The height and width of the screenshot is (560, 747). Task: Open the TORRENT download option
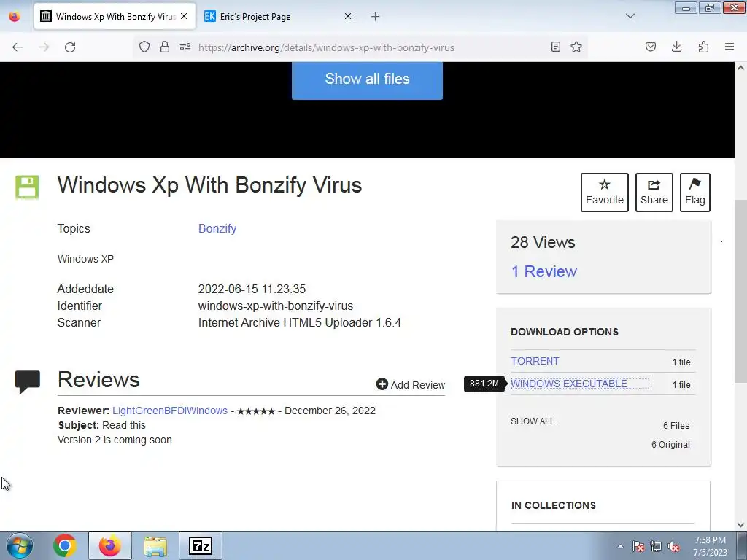coord(535,361)
